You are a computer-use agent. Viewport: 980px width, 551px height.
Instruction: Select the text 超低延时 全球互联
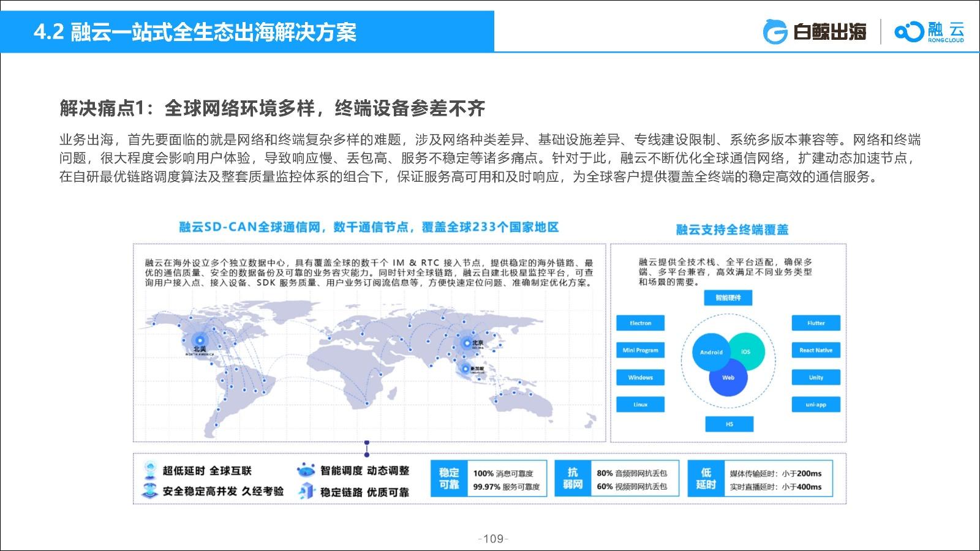(x=207, y=471)
